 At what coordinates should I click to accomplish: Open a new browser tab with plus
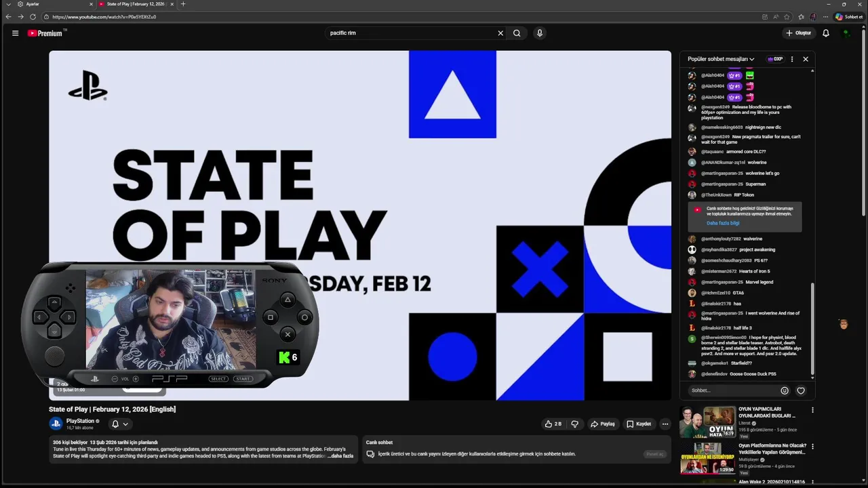pos(183,4)
